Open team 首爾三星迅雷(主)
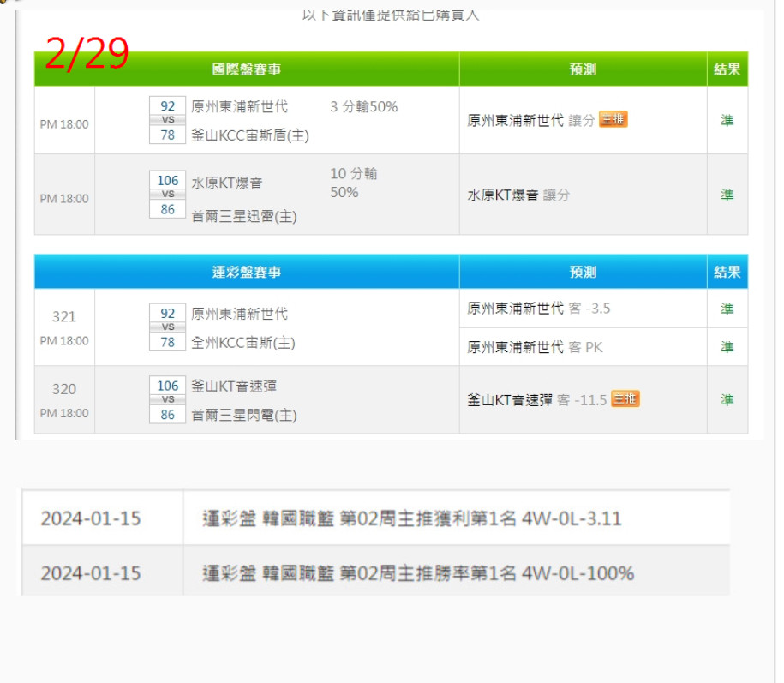Screen dimensions: 784x683 click(244, 217)
